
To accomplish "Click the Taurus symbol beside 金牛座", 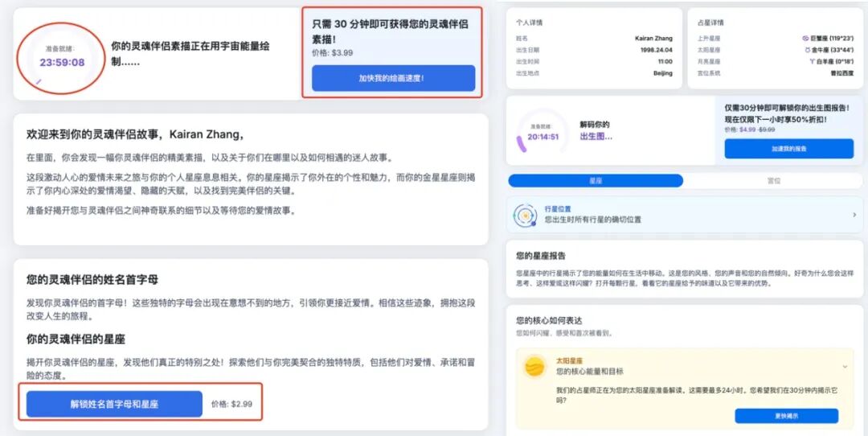I will pyautogui.click(x=807, y=49).
